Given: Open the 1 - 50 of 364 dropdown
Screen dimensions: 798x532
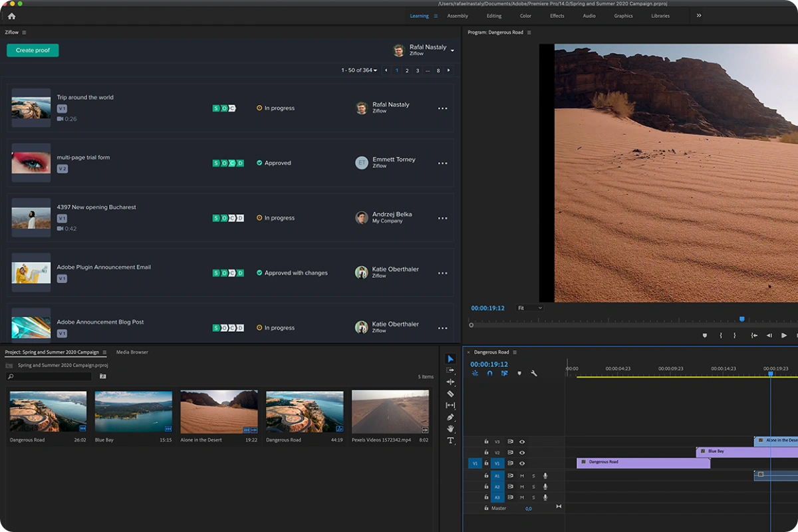Looking at the screenshot, I should (359, 70).
